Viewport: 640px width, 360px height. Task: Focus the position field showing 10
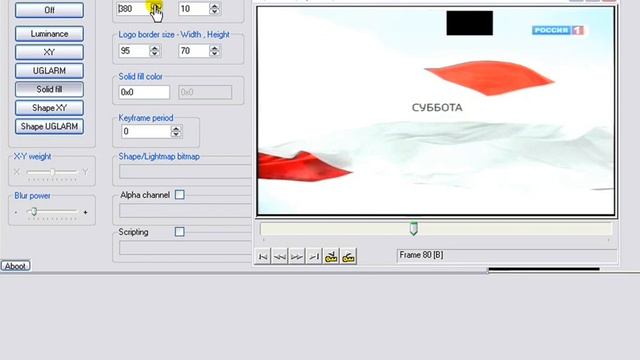tap(194, 9)
